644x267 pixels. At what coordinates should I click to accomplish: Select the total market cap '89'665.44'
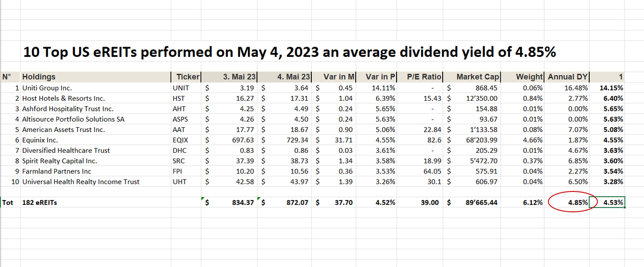coord(473,203)
